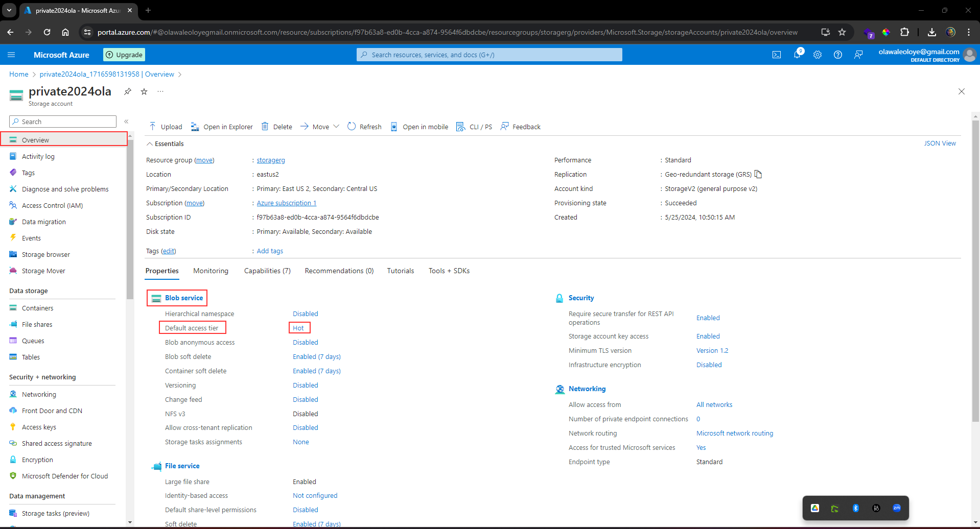
Task: Click the Upgrade button
Action: [124, 55]
